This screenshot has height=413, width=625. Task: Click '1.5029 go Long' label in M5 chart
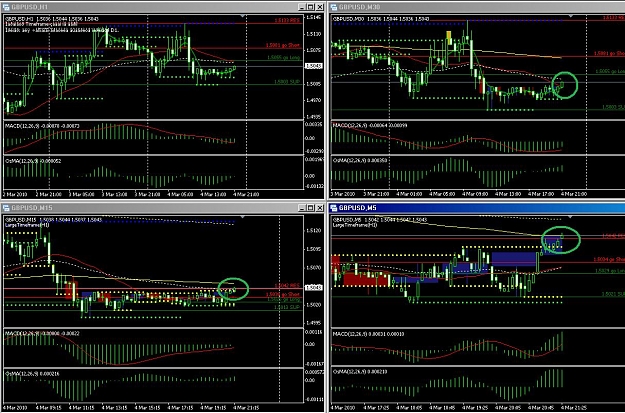click(x=610, y=271)
